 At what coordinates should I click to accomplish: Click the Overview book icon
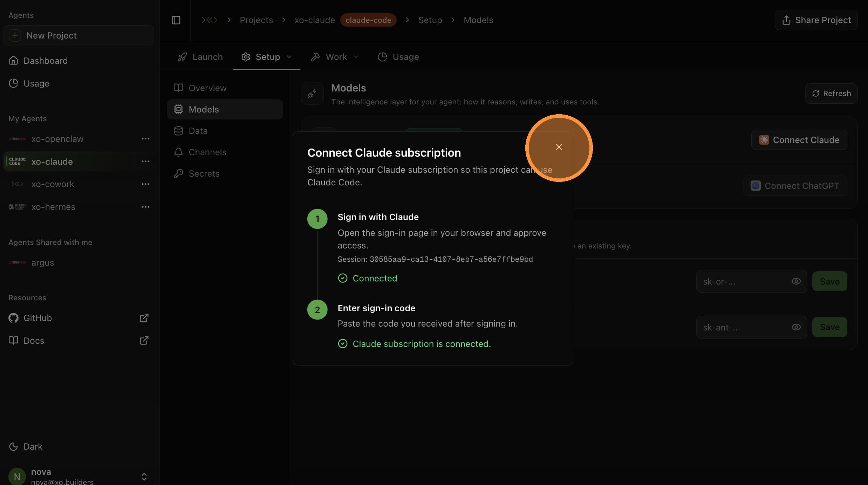[178, 88]
